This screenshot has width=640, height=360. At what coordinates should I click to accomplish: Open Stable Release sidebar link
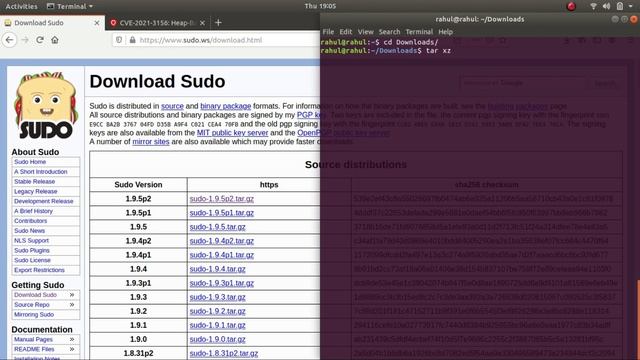34,182
